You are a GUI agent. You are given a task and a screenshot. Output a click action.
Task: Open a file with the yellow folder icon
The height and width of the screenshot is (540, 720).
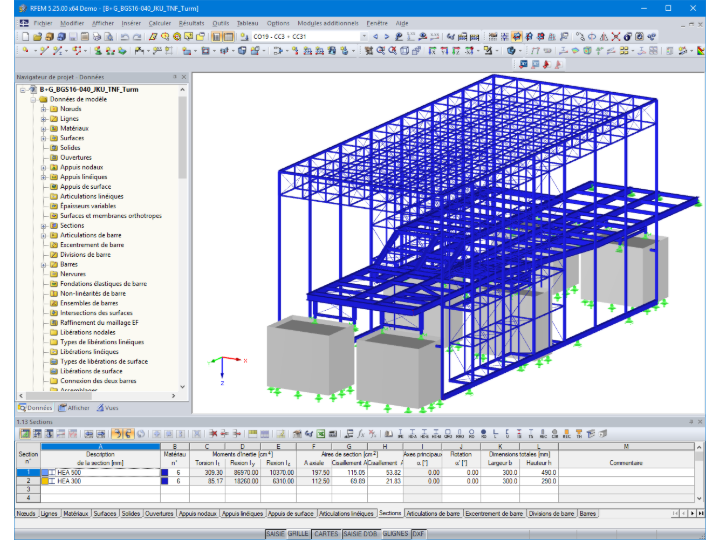click(38, 37)
